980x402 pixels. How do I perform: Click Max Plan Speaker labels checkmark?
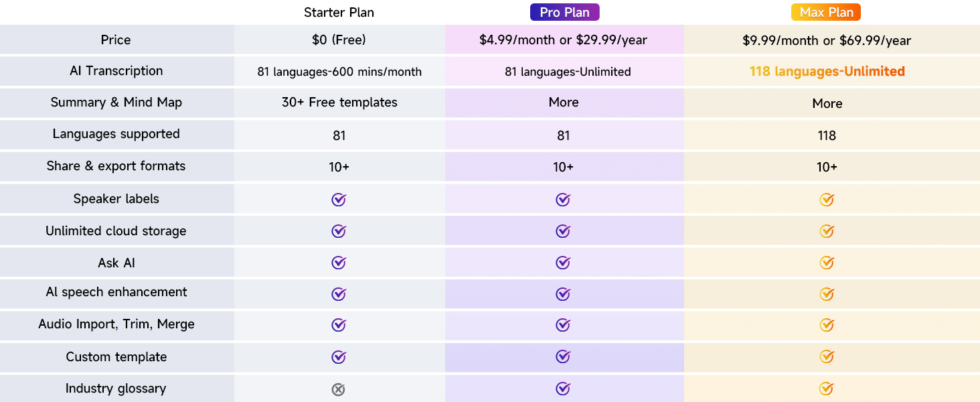[x=827, y=200]
